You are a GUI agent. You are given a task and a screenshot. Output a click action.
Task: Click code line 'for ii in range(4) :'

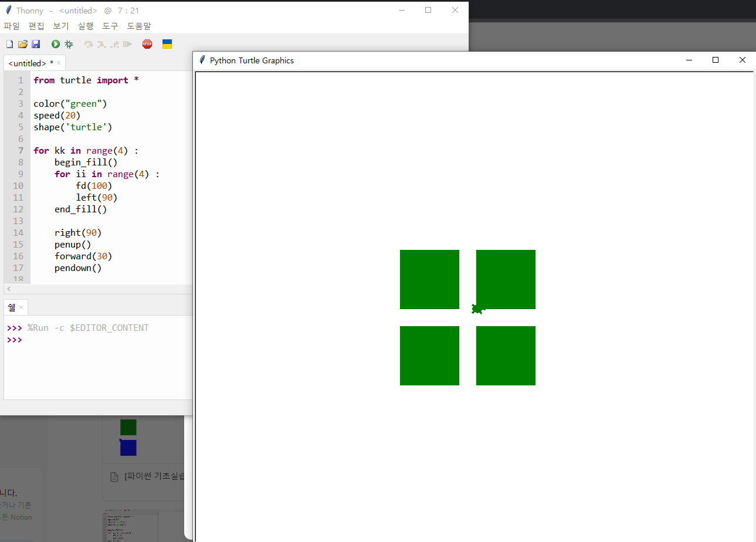107,174
